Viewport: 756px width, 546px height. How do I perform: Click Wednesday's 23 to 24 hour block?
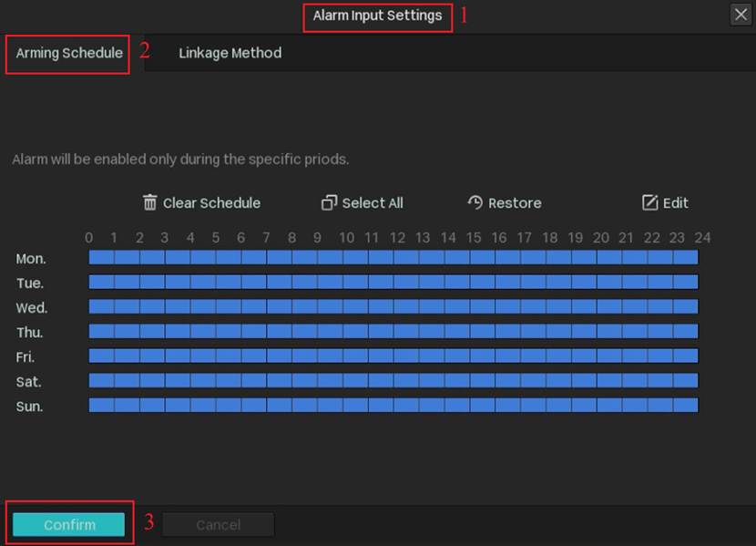coord(685,307)
